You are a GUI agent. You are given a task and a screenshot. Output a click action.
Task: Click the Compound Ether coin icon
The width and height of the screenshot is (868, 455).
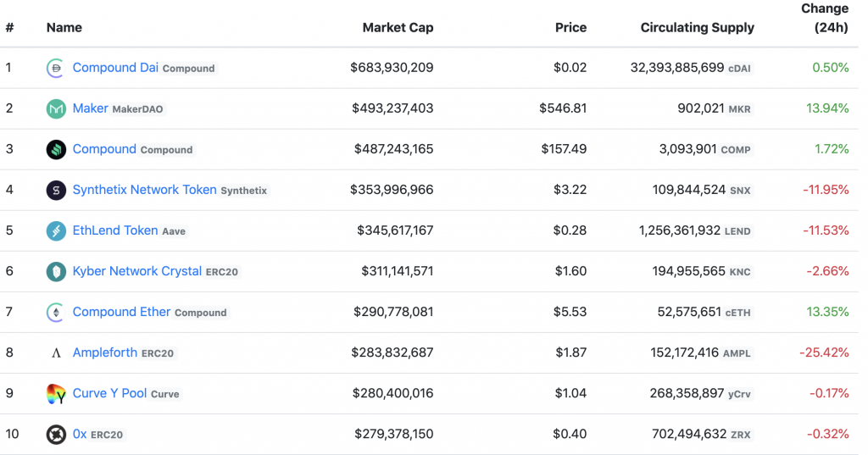pos(55,312)
